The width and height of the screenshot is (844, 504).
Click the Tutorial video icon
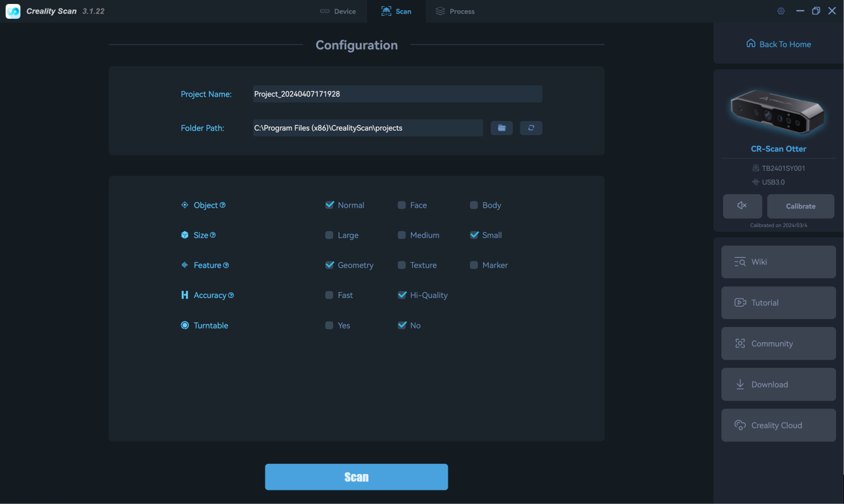pyautogui.click(x=740, y=303)
